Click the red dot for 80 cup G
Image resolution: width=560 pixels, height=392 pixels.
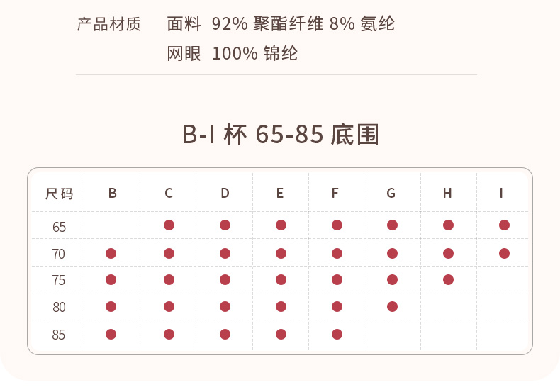392,306
